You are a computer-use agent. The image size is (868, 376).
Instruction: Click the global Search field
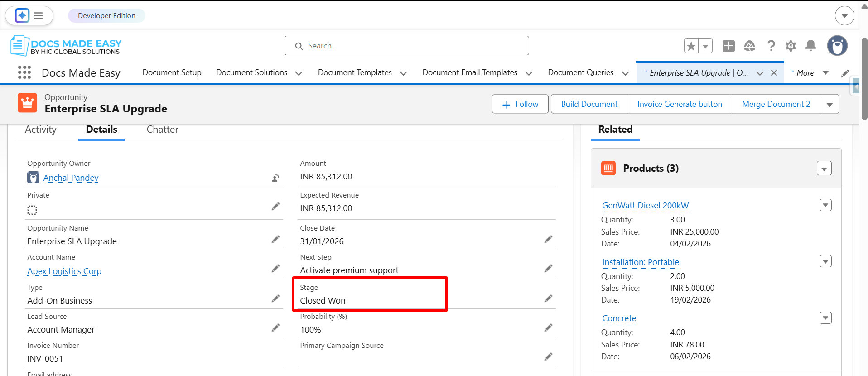(x=407, y=46)
